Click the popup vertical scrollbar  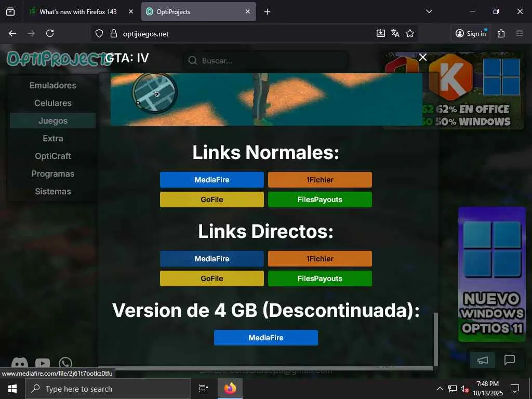(436, 339)
